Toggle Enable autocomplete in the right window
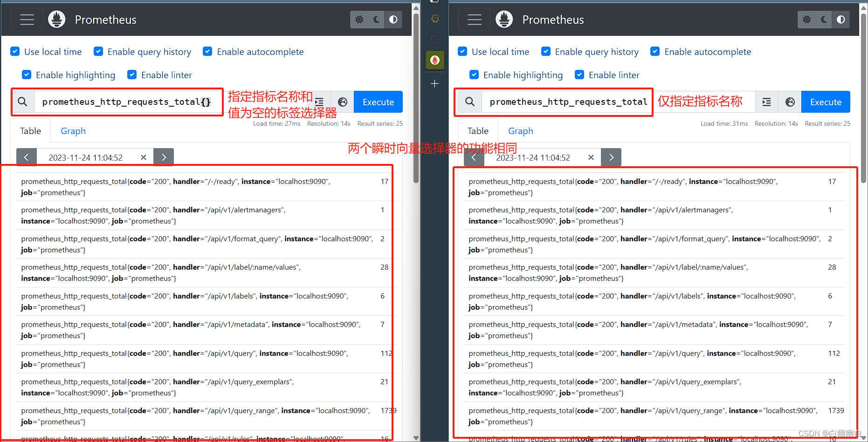This screenshot has height=442, width=868. [655, 51]
